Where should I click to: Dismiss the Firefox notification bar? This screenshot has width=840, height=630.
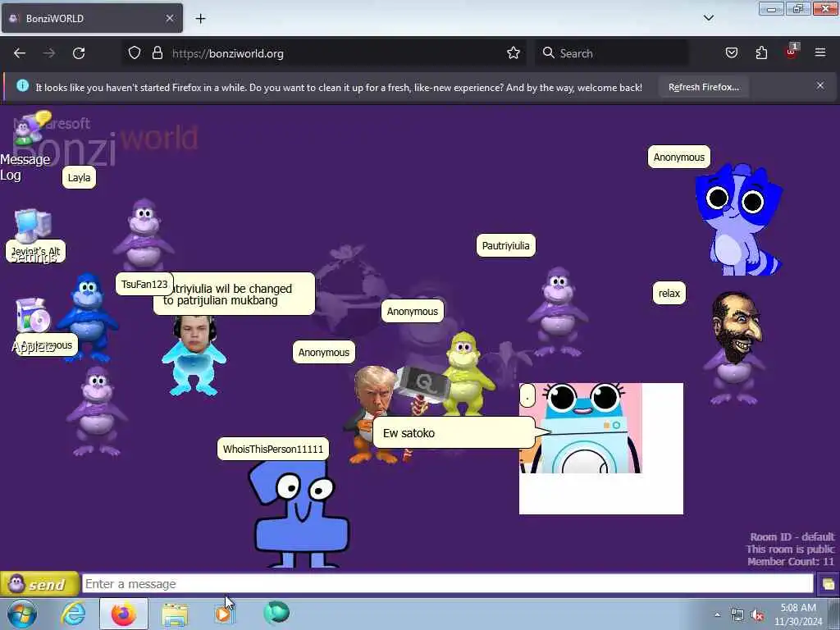[x=820, y=85]
